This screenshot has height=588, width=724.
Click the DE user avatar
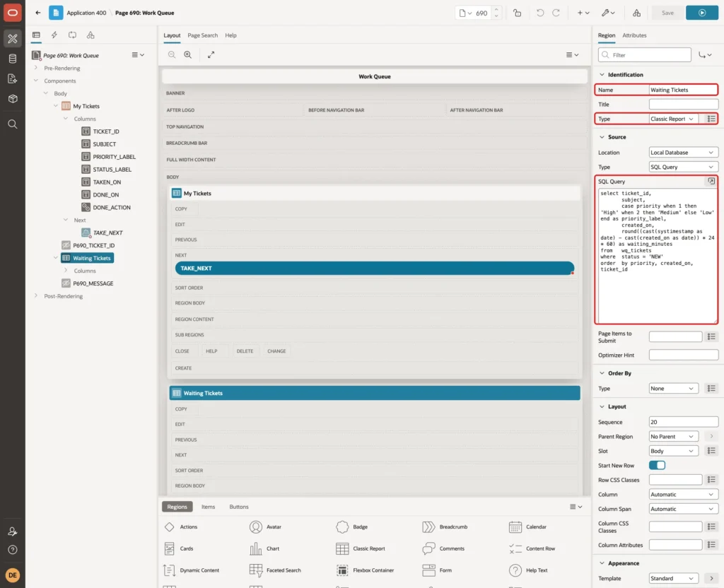coord(13,575)
